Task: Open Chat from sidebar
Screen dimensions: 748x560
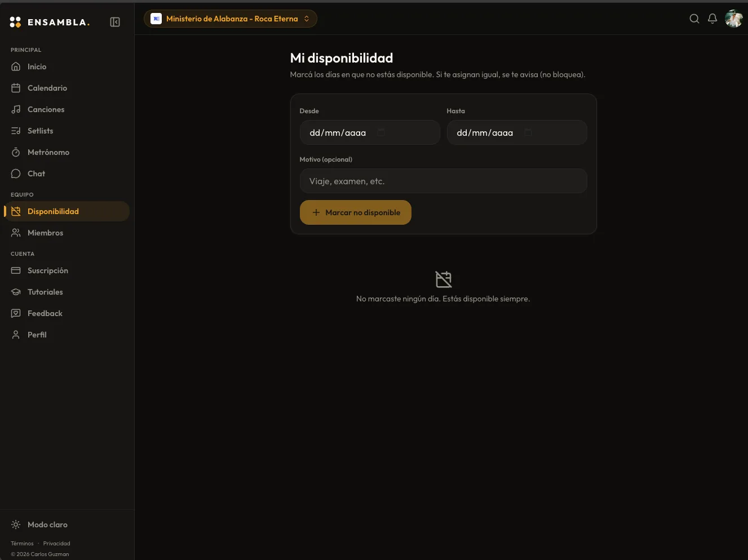Action: [67, 174]
